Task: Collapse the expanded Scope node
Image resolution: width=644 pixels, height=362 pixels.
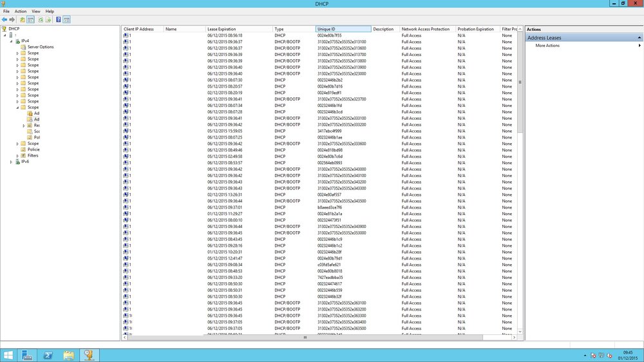Action: click(17, 107)
